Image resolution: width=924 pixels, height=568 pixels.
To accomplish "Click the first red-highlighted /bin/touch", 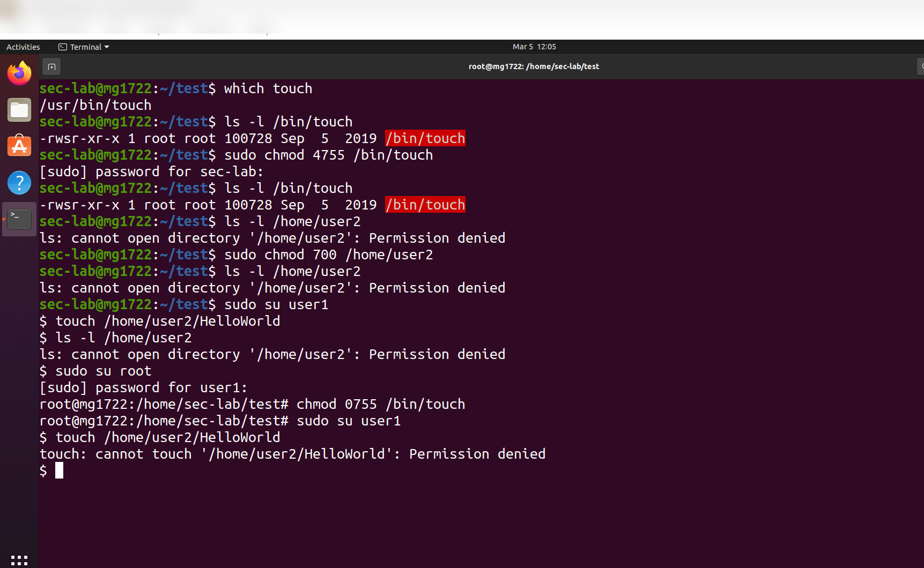I will tap(425, 138).
